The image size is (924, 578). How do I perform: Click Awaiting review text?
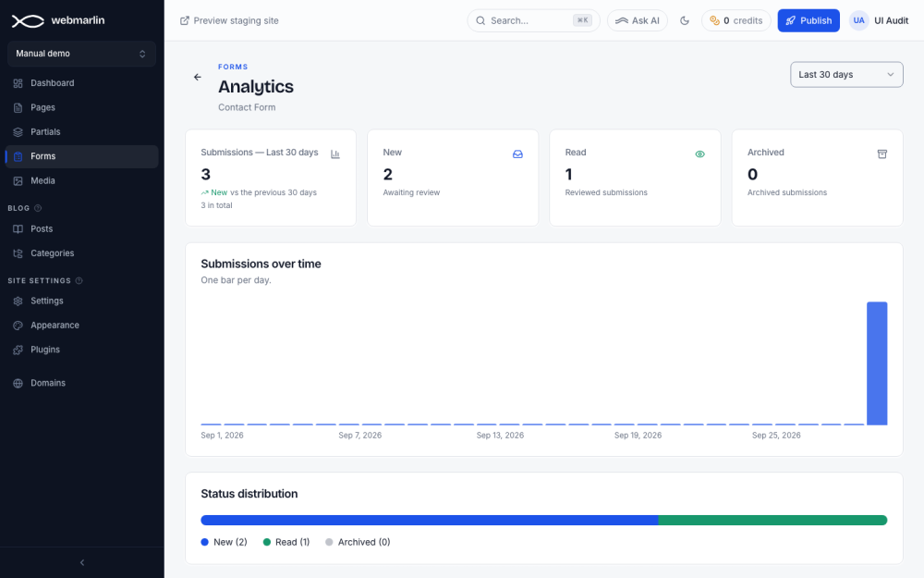[411, 192]
